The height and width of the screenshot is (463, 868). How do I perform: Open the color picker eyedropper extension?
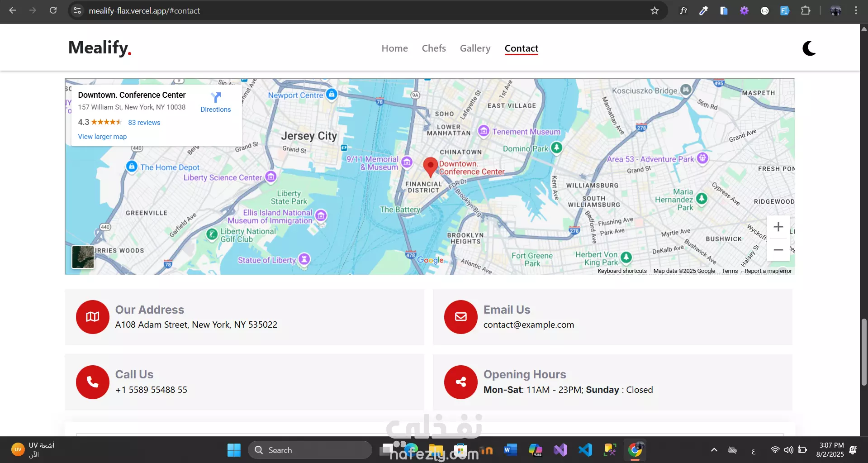703,10
